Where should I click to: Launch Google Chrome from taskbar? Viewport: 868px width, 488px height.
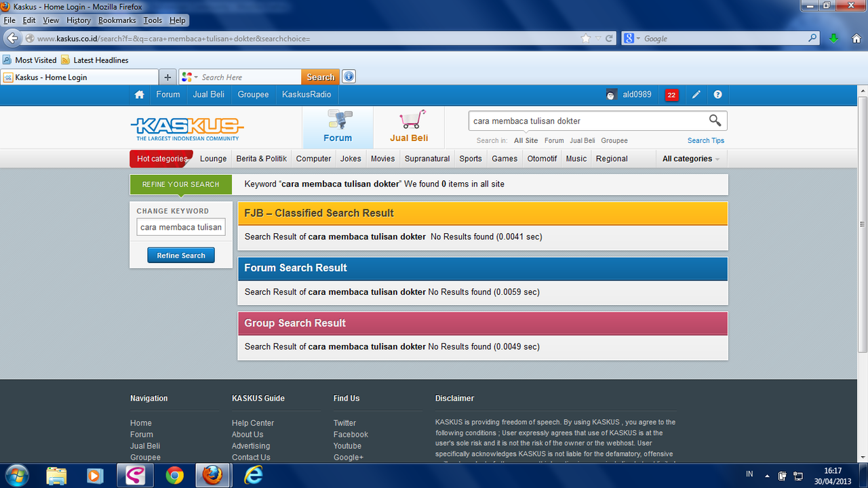pos(174,476)
